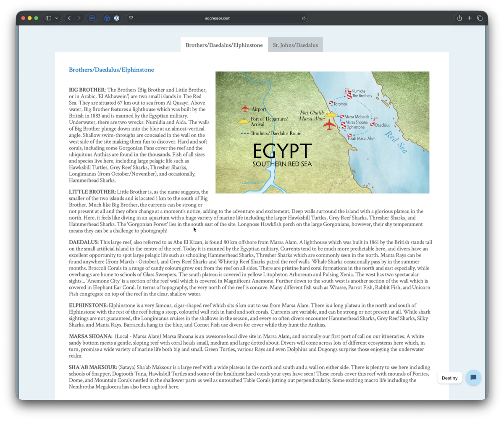Click the DAEDALUS: bold heading

(x=84, y=242)
